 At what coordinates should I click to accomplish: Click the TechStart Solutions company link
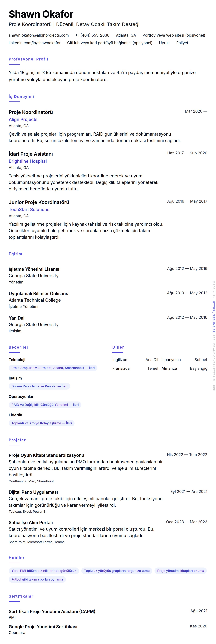coord(29,210)
